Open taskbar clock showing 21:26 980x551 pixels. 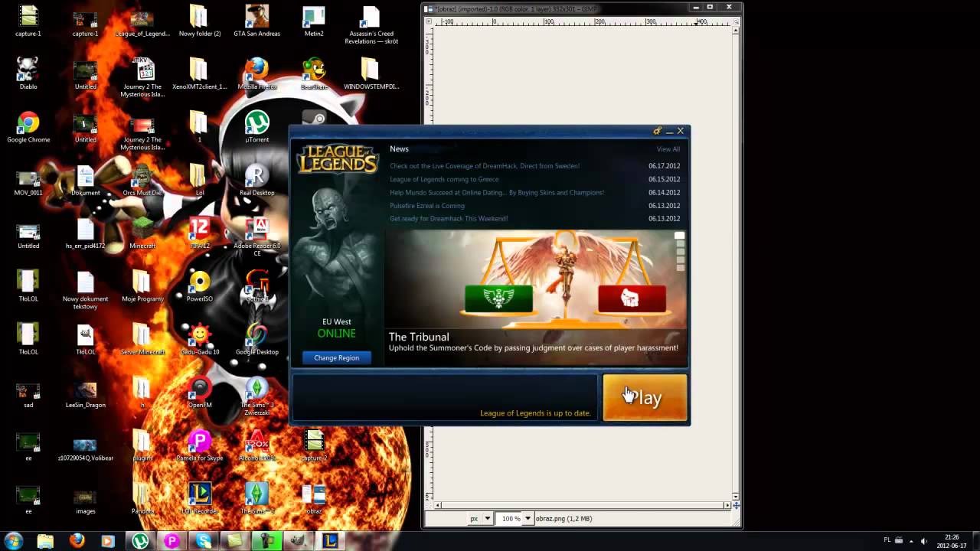950,541
